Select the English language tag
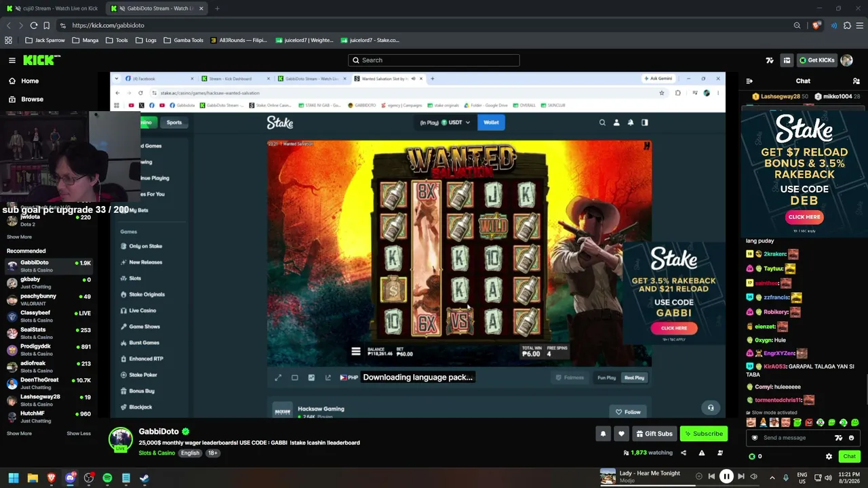This screenshot has height=488, width=868. pyautogui.click(x=190, y=453)
